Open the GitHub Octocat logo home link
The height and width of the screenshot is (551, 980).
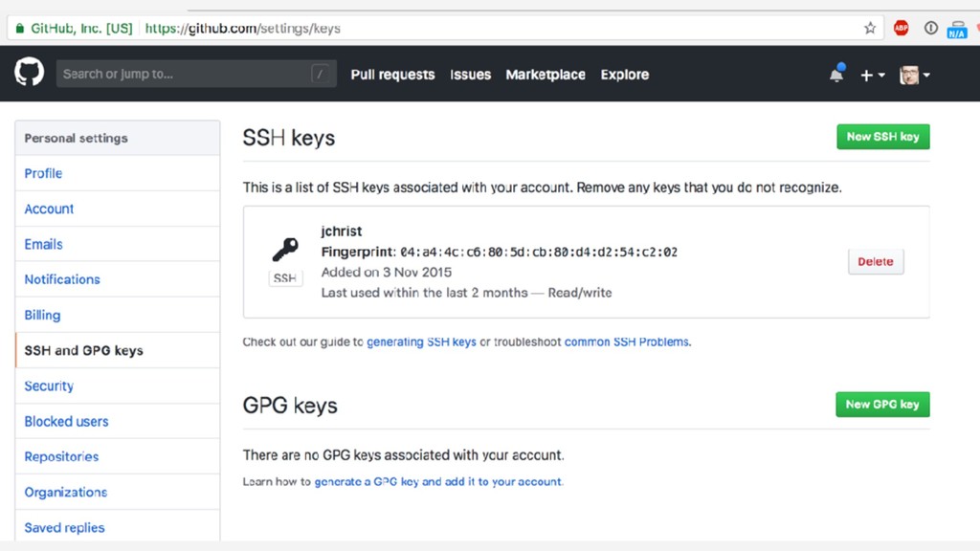click(30, 72)
